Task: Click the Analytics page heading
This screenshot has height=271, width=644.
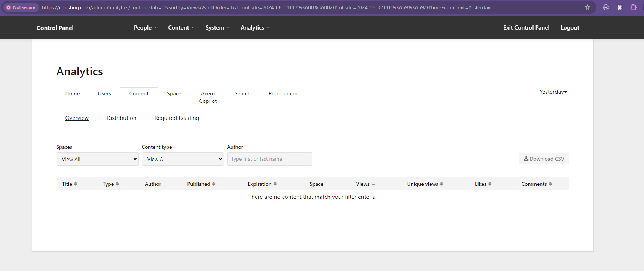Action: [x=80, y=71]
